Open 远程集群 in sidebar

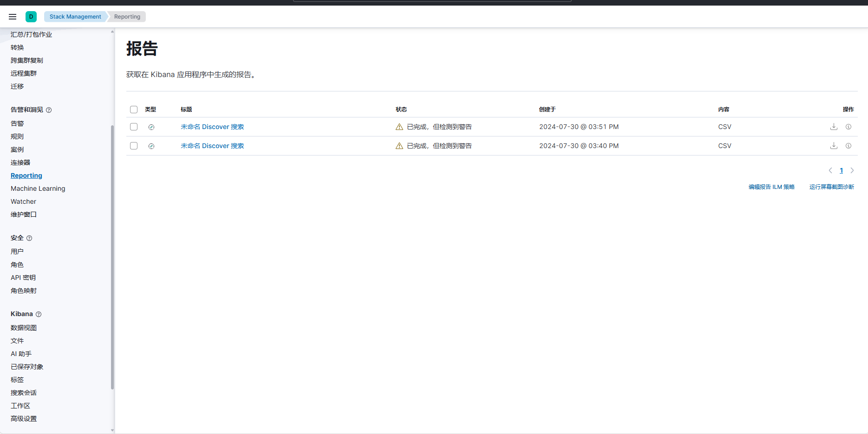click(24, 73)
